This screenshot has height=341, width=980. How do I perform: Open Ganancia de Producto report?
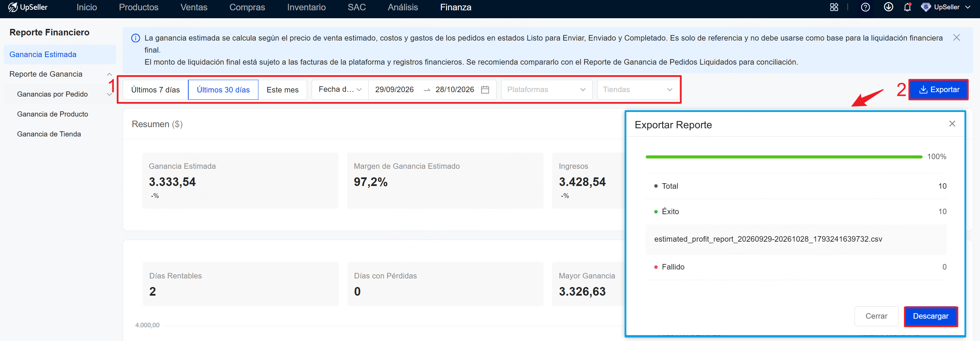tap(53, 114)
